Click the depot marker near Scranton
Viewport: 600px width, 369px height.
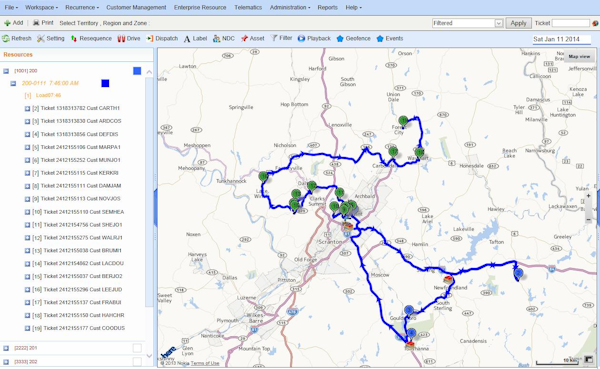pyautogui.click(x=348, y=226)
